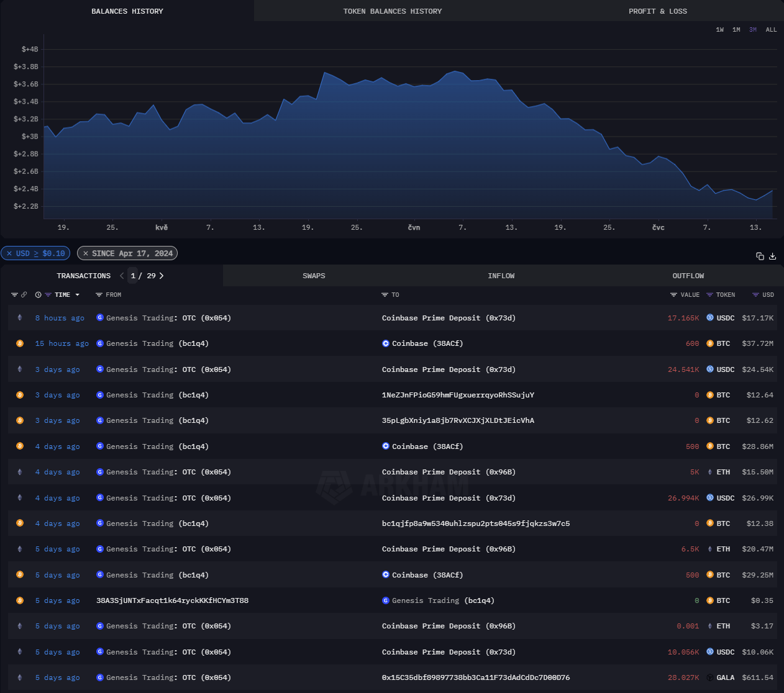Screen dimensions: 784x693
Task: Set chart range to 1M
Action: (x=736, y=30)
